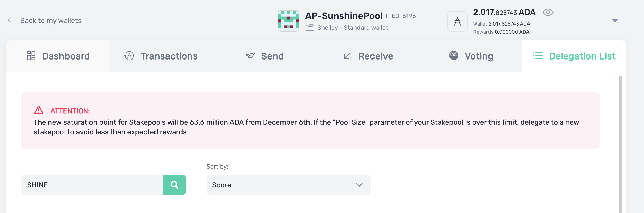This screenshot has height=213, width=644.
Task: Click the vertical scrollbar on the right
Action: coord(620,143)
